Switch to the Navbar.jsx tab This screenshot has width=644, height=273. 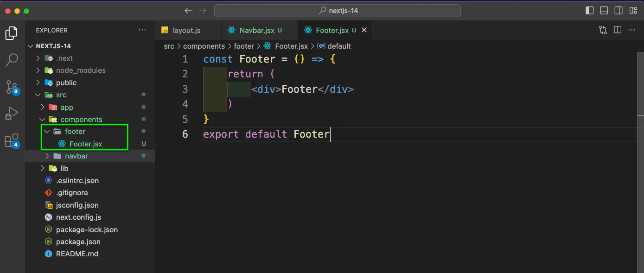point(260,30)
